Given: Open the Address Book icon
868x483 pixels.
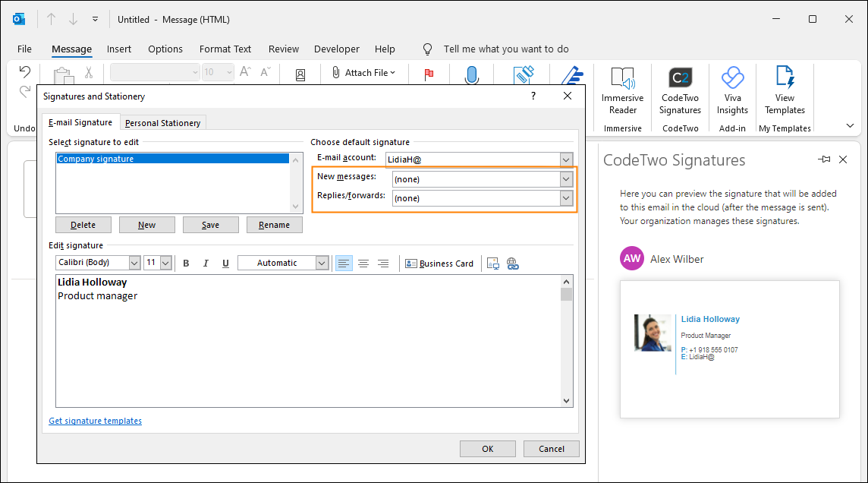Looking at the screenshot, I should click(x=300, y=74).
